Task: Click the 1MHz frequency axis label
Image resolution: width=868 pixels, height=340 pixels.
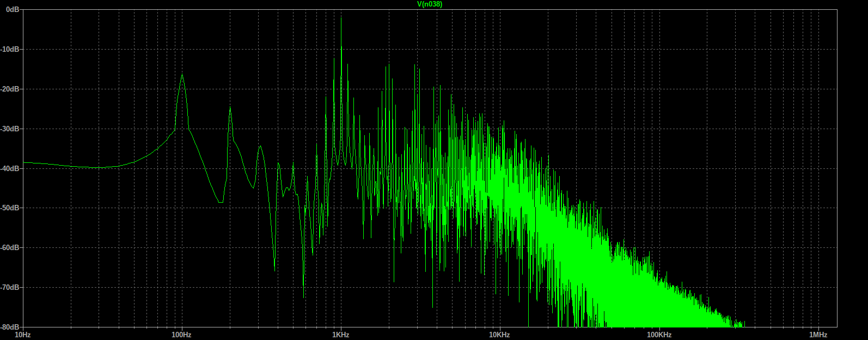Action: (818, 335)
